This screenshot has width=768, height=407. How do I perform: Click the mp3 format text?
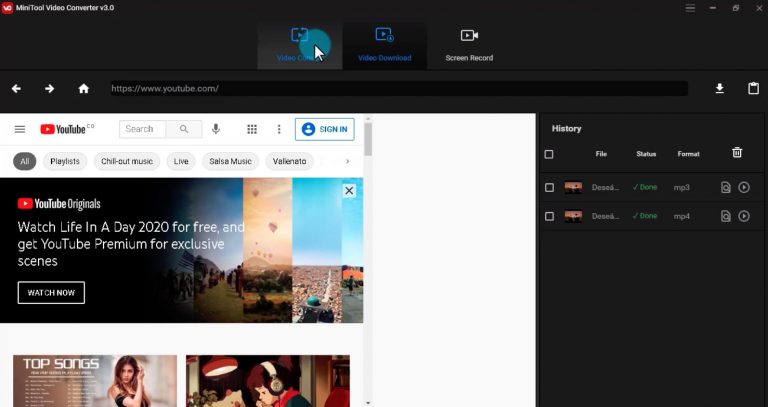681,188
